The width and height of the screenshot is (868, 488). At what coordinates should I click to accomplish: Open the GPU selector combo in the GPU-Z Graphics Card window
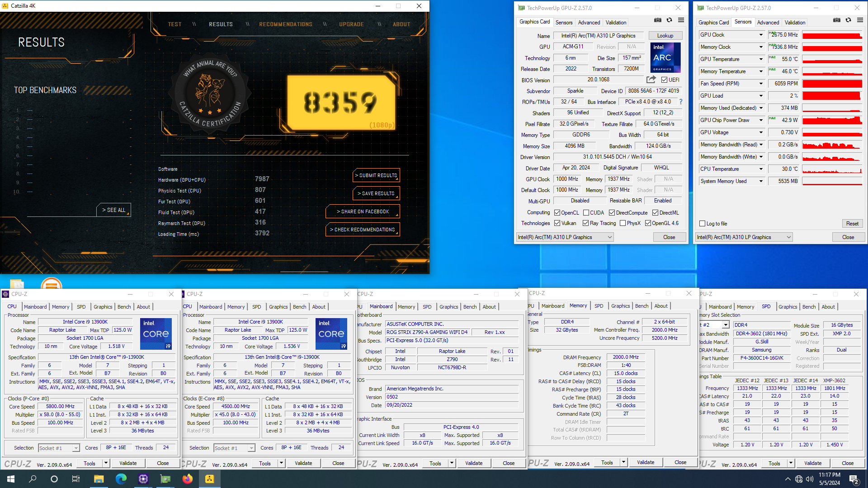tap(565, 237)
